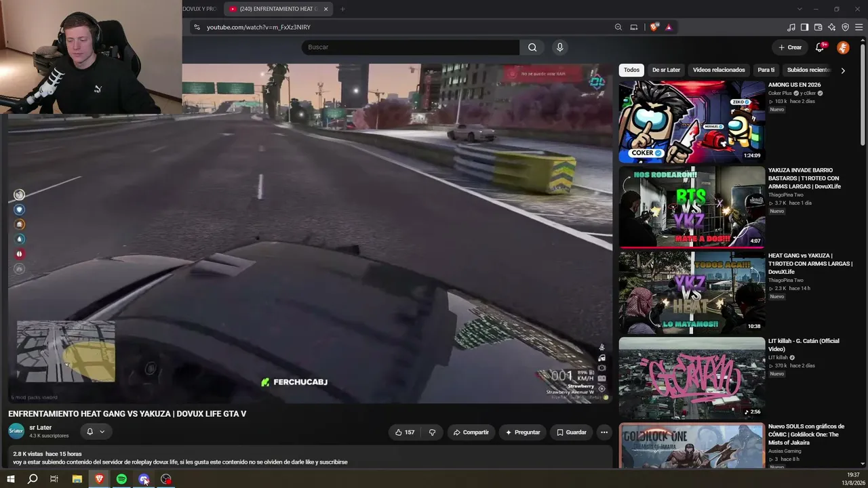Select the Videos relacionados filter chip
This screenshot has height=488, width=868.
(719, 70)
